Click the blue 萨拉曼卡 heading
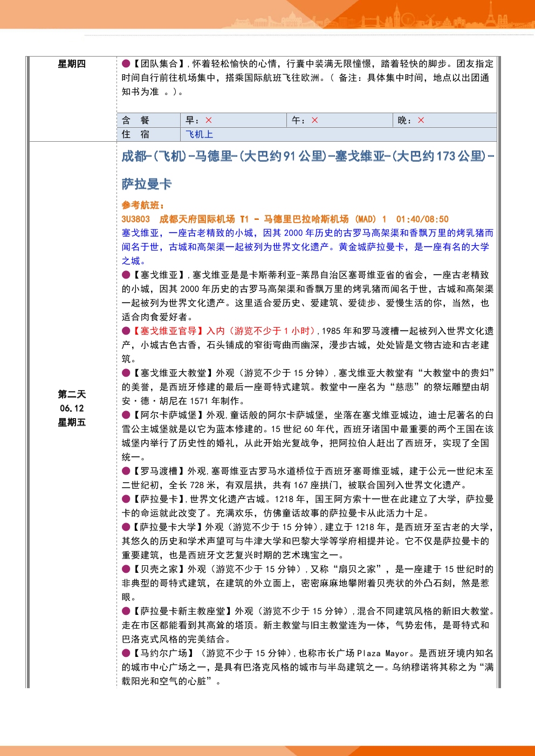The width and height of the screenshot is (535, 756). pyautogui.click(x=146, y=184)
